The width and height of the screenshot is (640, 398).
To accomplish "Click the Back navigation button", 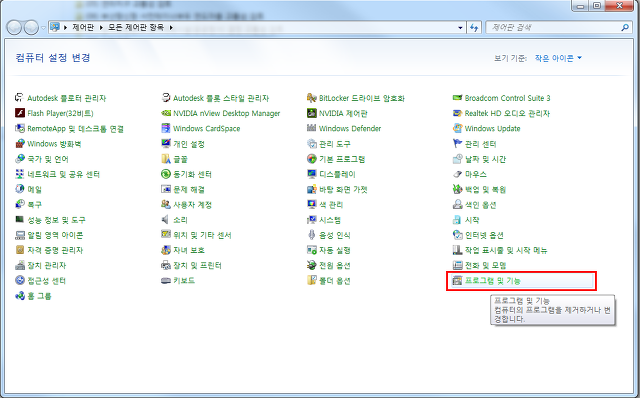I will click(x=14, y=28).
